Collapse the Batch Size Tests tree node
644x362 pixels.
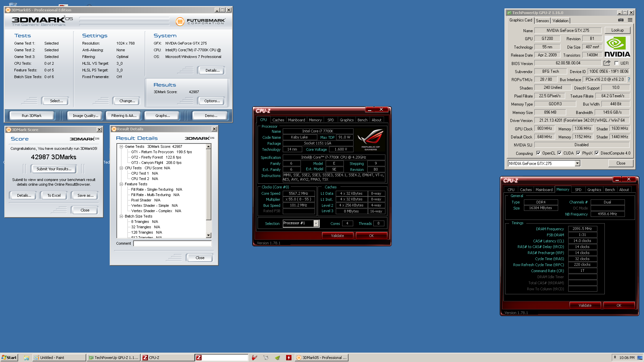[121, 216]
